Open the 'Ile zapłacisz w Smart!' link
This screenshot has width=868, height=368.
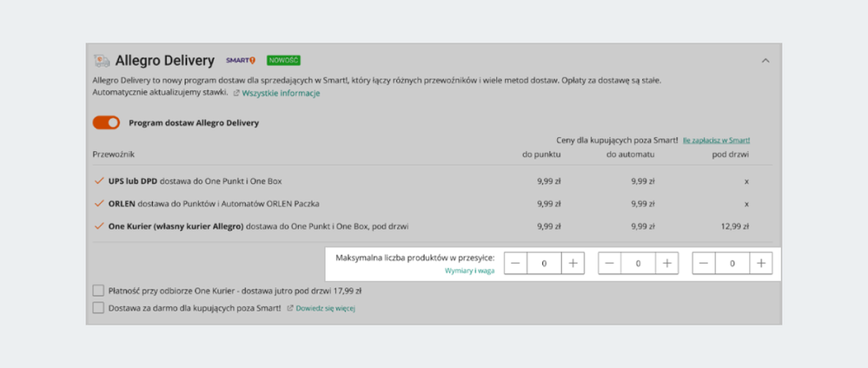(x=716, y=140)
